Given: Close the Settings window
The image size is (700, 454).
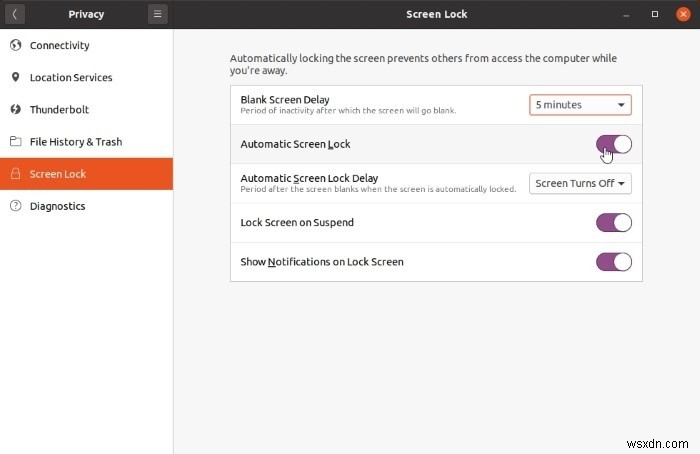Looking at the screenshot, I should pos(683,14).
